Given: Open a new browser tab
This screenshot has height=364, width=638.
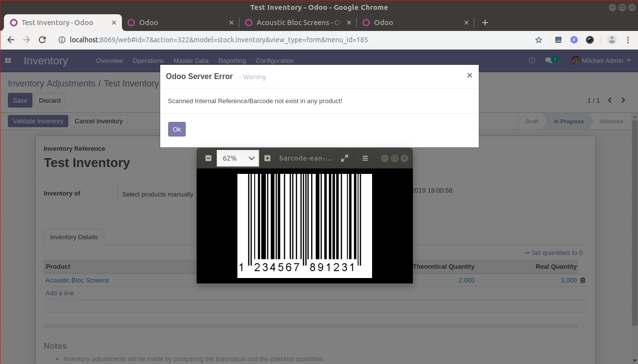Looking at the screenshot, I should 485,23.
